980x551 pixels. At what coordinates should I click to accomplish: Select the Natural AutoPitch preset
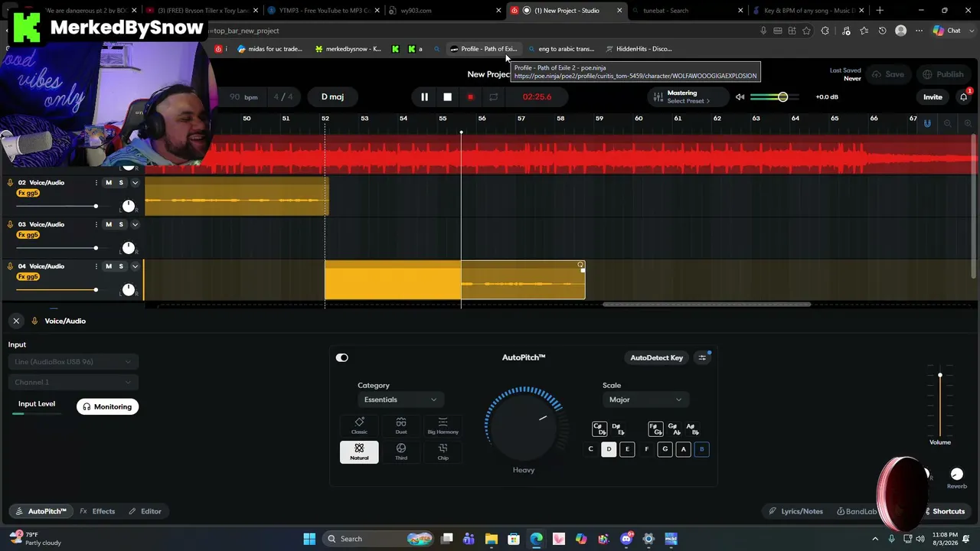pos(359,452)
